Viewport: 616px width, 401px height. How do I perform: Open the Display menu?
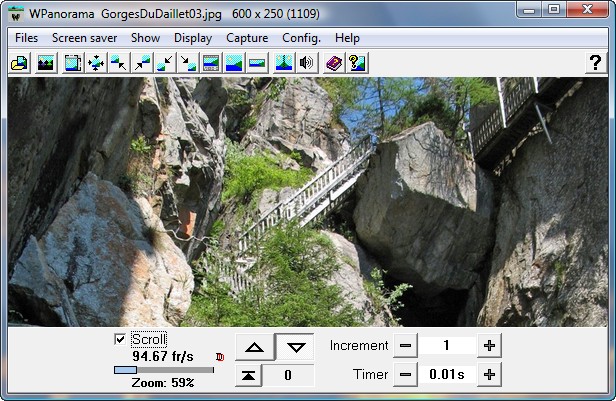click(193, 38)
